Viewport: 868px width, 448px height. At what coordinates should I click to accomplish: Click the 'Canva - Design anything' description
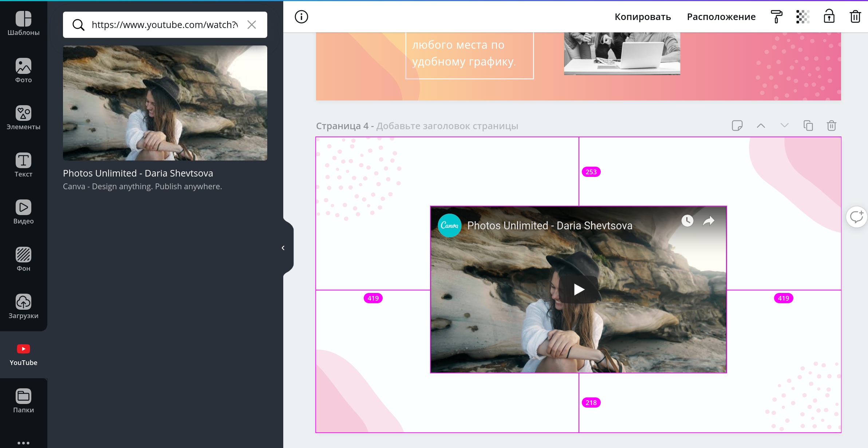(x=142, y=186)
